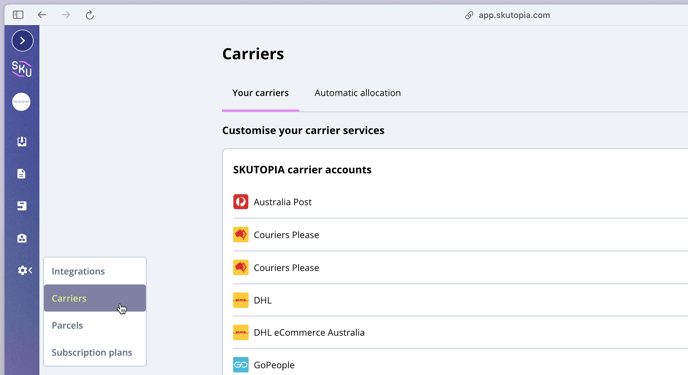Click DHL eCommerce Australia logo icon

pyautogui.click(x=240, y=332)
